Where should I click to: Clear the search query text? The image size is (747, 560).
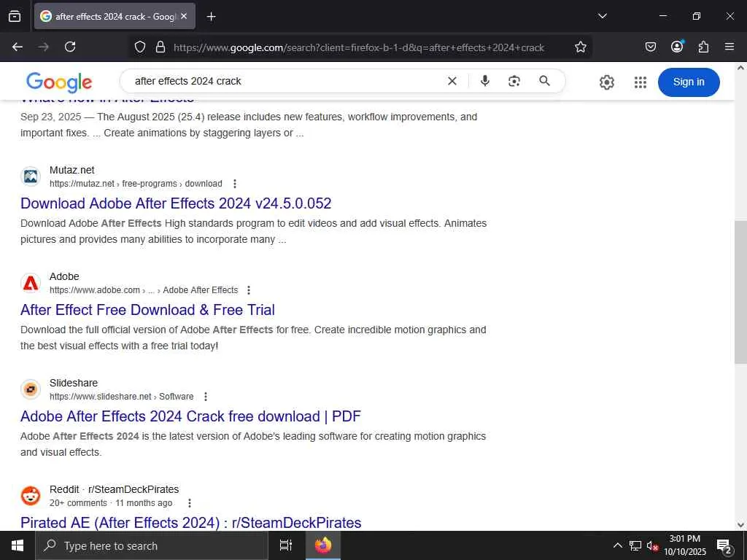[x=452, y=82]
